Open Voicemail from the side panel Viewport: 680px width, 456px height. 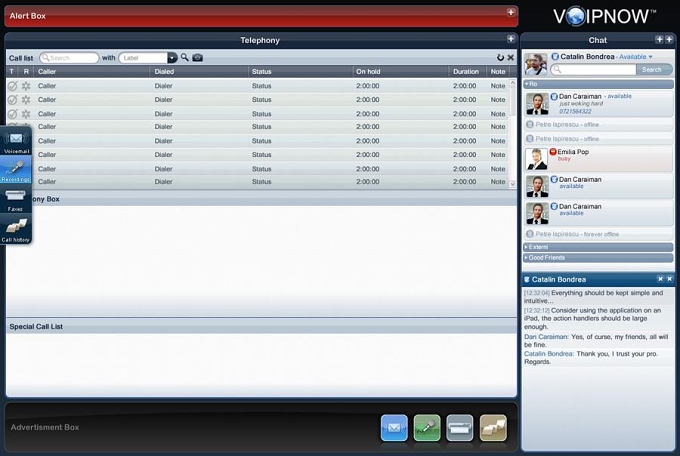[x=16, y=142]
